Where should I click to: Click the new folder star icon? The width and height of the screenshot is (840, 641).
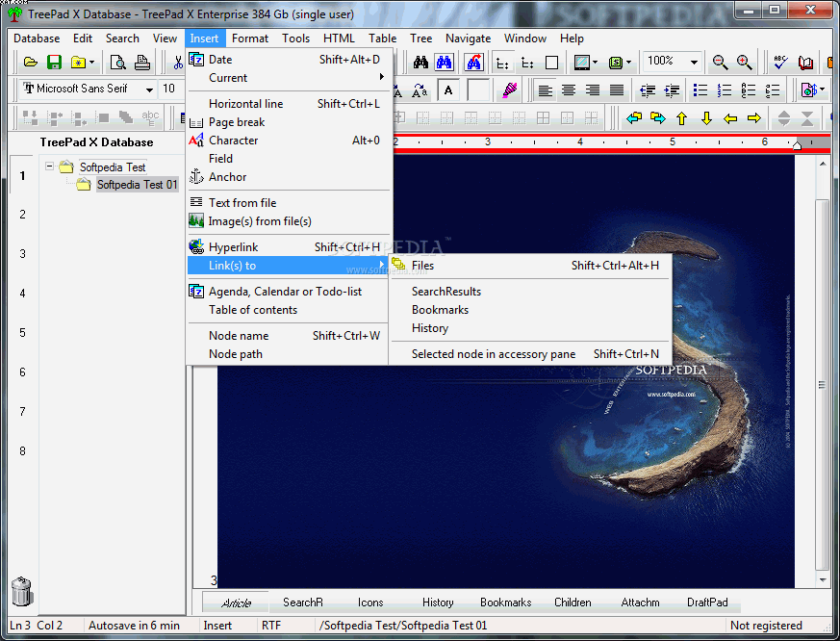coord(78,63)
